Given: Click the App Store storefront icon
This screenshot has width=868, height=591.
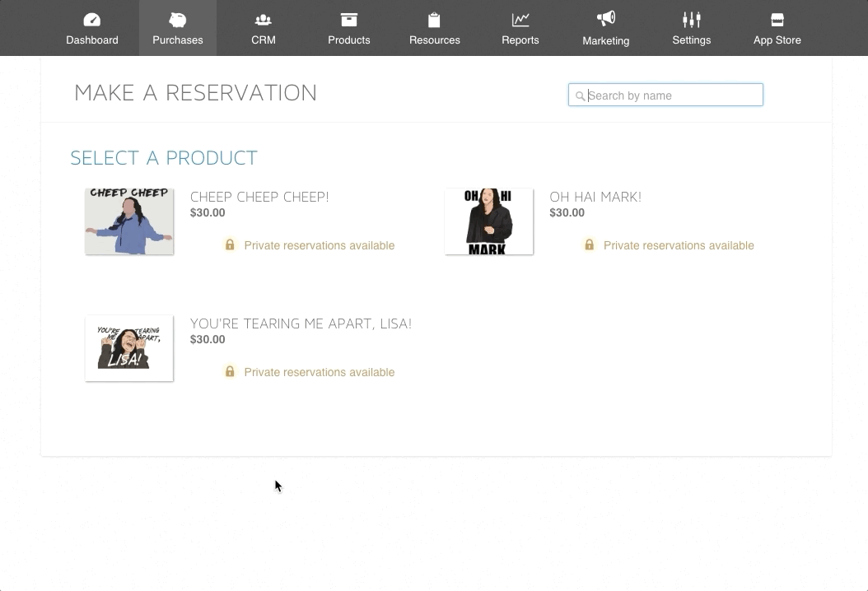Looking at the screenshot, I should point(777,20).
